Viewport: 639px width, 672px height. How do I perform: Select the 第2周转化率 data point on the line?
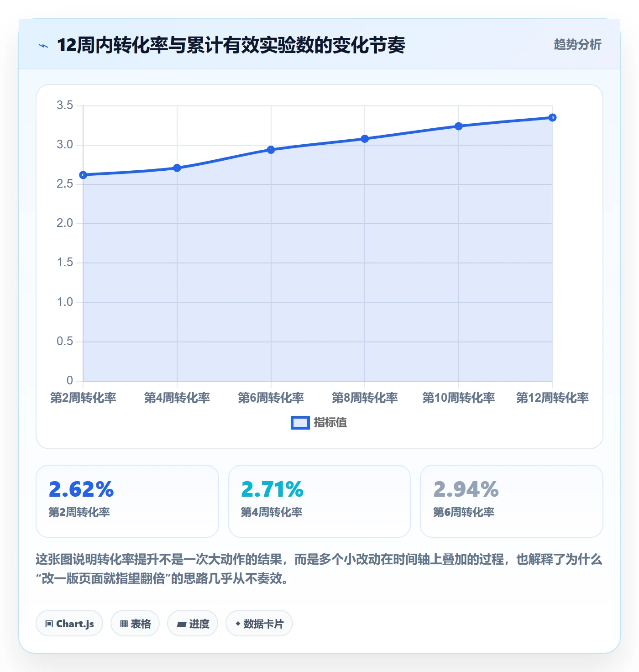83,175
